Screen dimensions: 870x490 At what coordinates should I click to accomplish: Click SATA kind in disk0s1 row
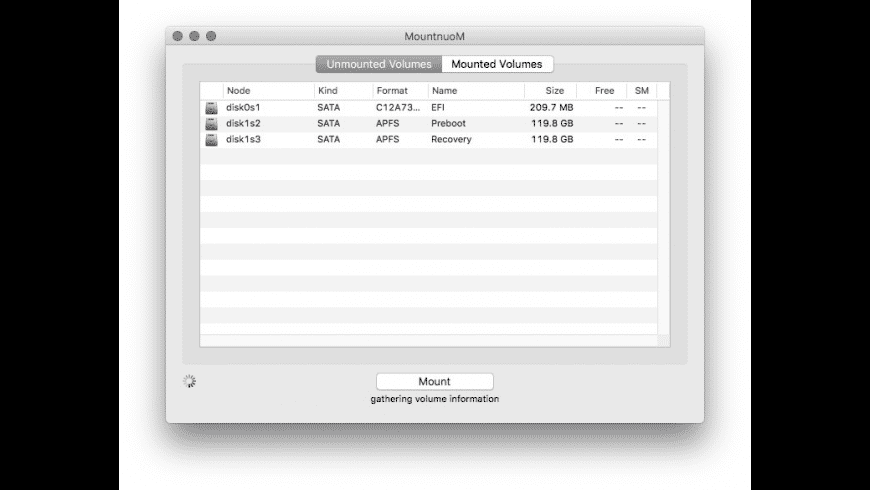pyautogui.click(x=328, y=108)
